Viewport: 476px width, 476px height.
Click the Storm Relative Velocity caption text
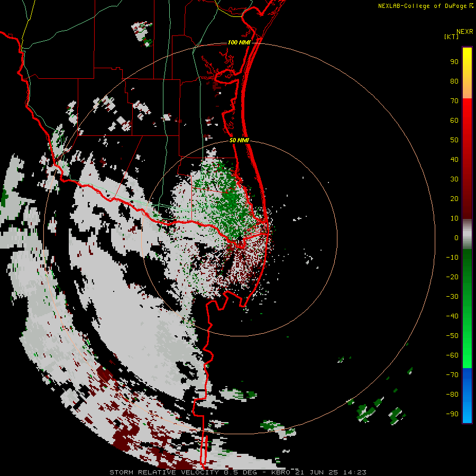pos(238,472)
